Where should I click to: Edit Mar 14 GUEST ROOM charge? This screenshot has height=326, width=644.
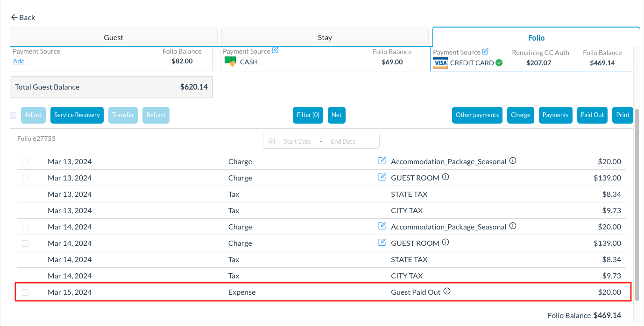382,243
